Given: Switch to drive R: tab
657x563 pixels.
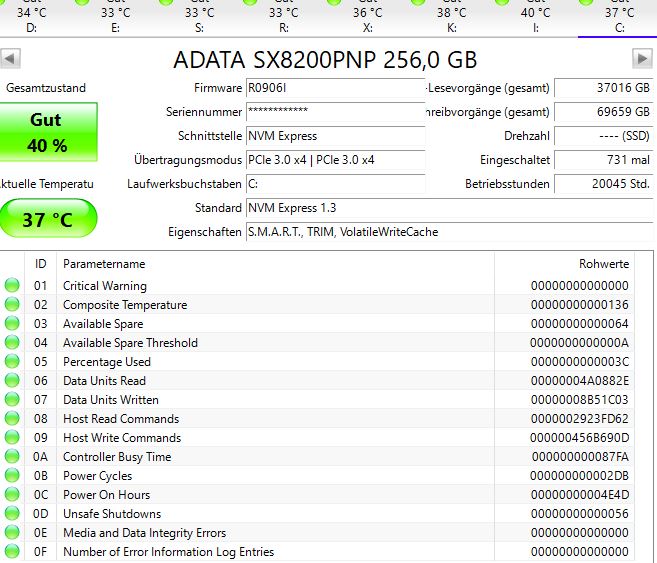Looking at the screenshot, I should 284,17.
